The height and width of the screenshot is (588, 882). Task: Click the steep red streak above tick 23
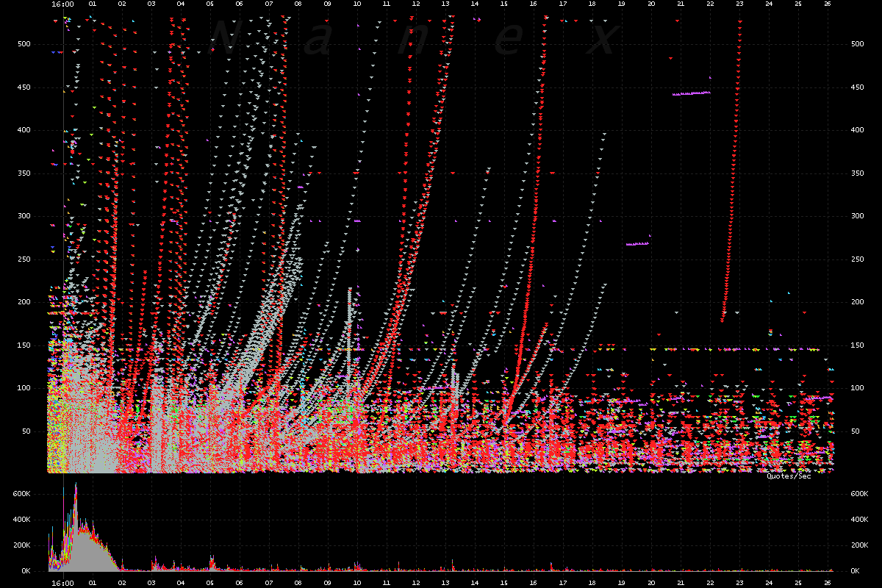732,171
